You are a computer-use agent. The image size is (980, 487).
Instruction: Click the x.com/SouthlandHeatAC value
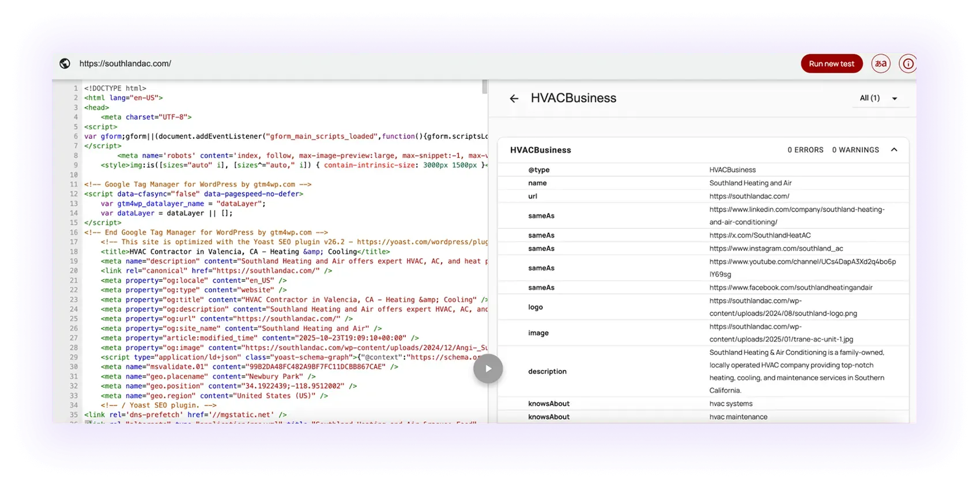[x=760, y=235]
